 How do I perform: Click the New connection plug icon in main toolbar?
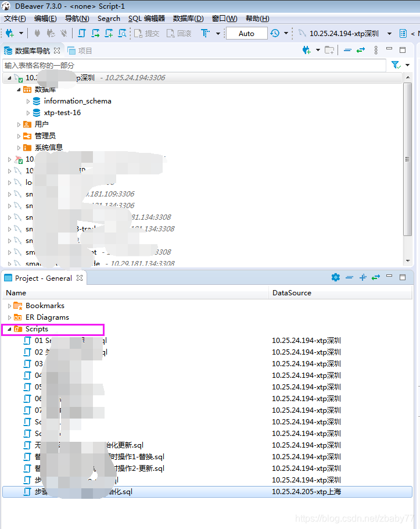tap(10, 33)
